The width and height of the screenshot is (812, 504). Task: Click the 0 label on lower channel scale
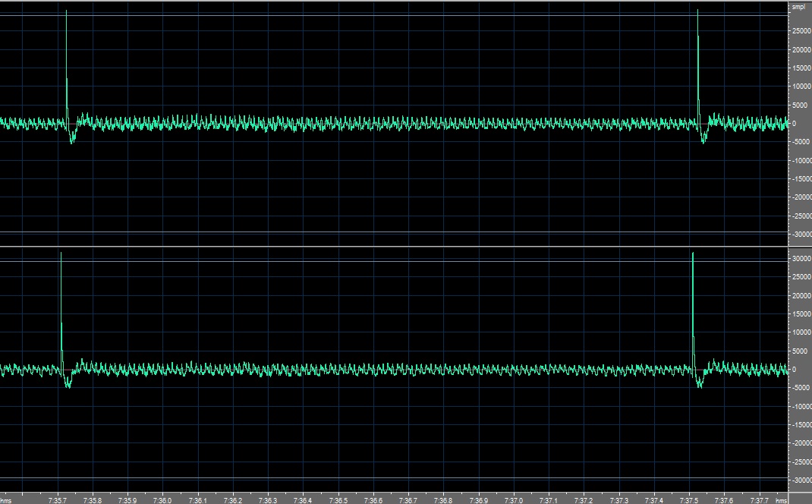[795, 370]
